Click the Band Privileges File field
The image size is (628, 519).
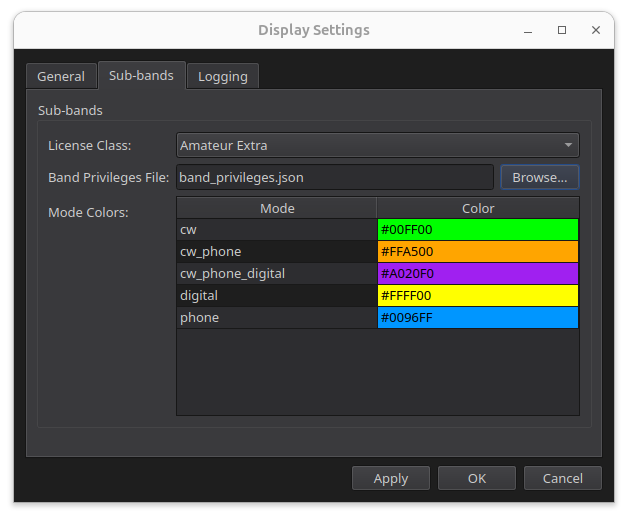[x=335, y=177]
